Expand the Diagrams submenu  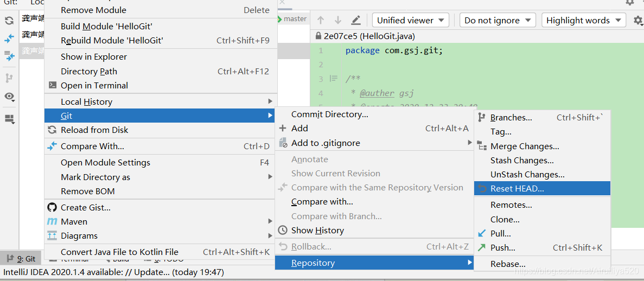coord(161,236)
